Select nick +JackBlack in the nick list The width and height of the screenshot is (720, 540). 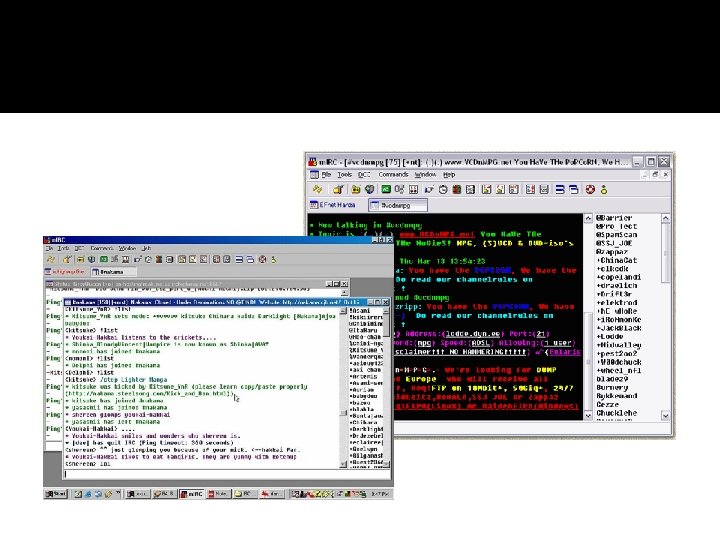[619, 328]
